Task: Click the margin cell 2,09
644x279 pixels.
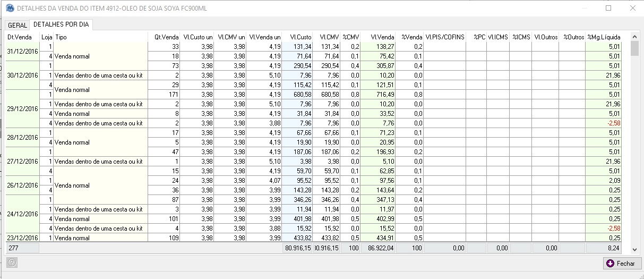Action: (604, 180)
